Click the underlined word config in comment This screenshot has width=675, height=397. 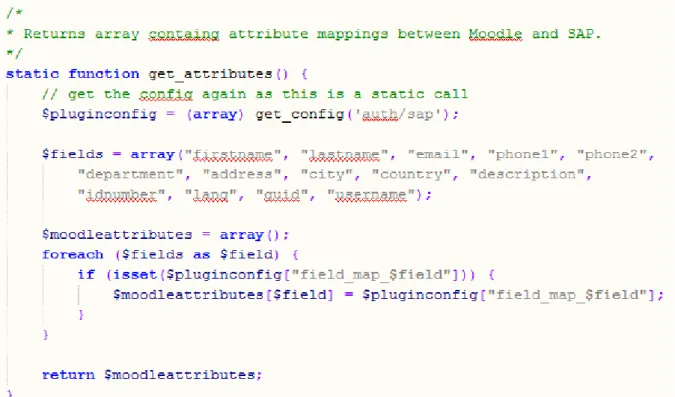(x=166, y=94)
